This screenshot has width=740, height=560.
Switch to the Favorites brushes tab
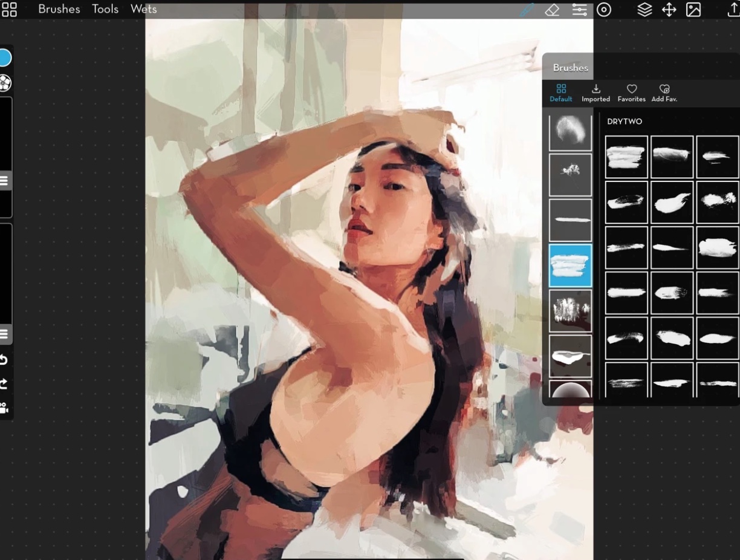pyautogui.click(x=631, y=93)
